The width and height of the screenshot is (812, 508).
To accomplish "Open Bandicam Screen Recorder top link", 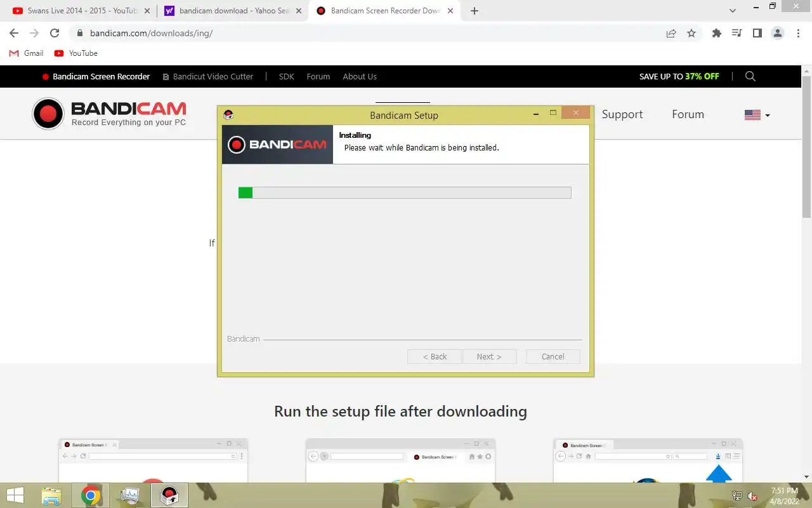I will 96,76.
